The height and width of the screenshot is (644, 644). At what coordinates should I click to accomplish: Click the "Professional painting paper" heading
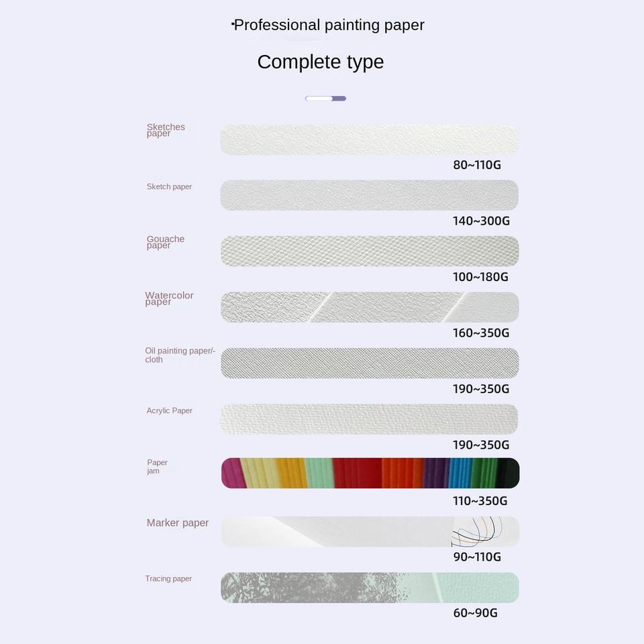[x=329, y=25]
